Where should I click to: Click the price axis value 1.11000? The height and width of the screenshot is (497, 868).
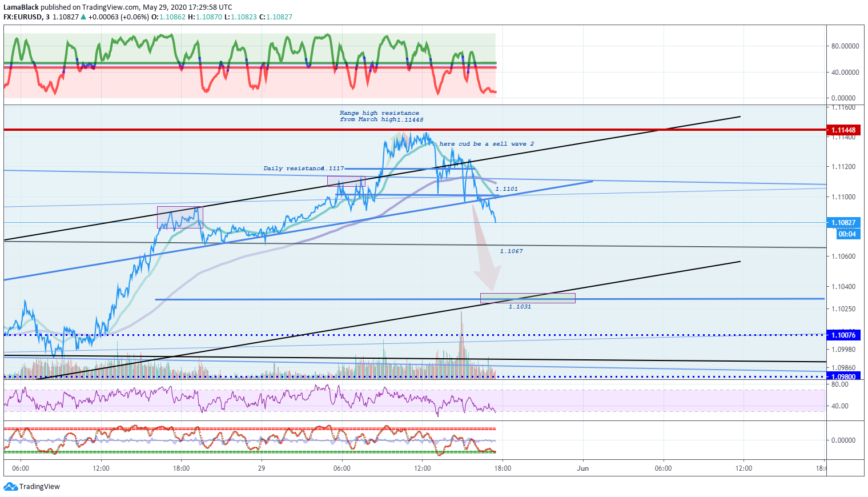tap(843, 197)
